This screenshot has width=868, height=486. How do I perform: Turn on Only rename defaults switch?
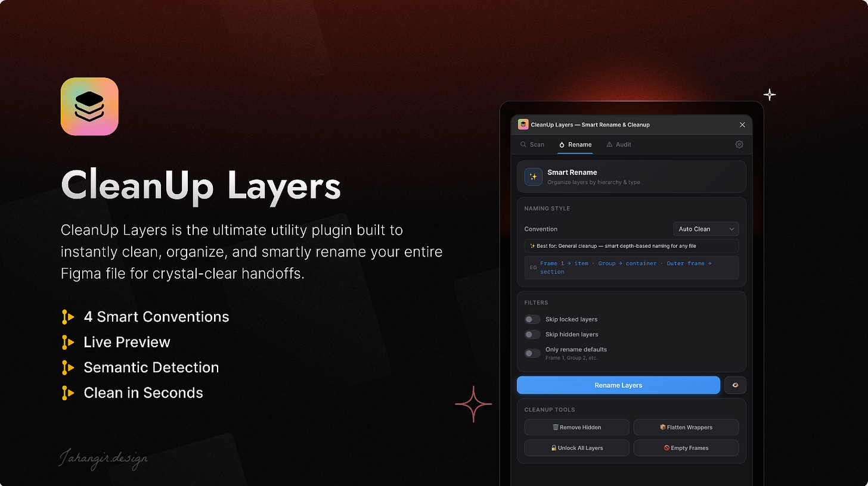point(532,353)
